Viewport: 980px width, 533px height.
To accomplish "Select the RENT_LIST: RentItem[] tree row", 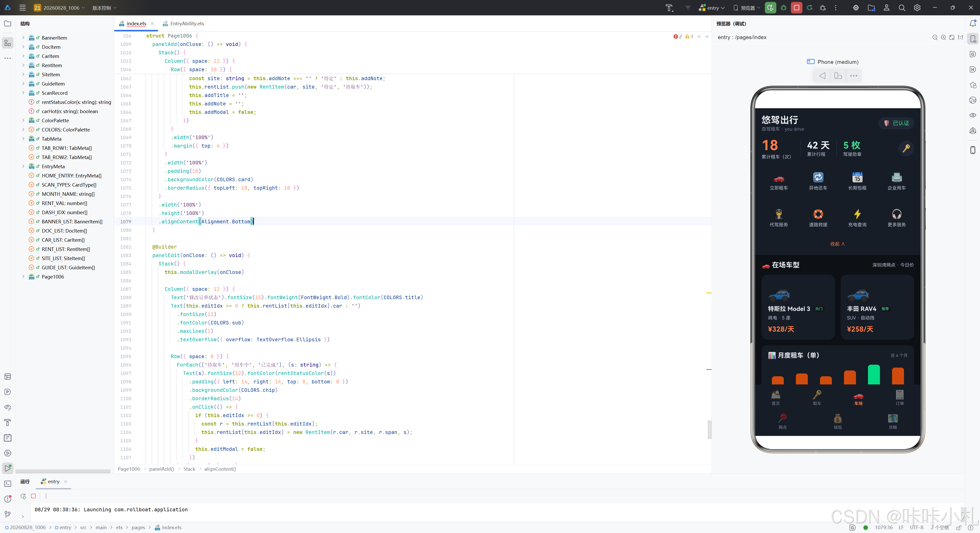I will tap(66, 249).
